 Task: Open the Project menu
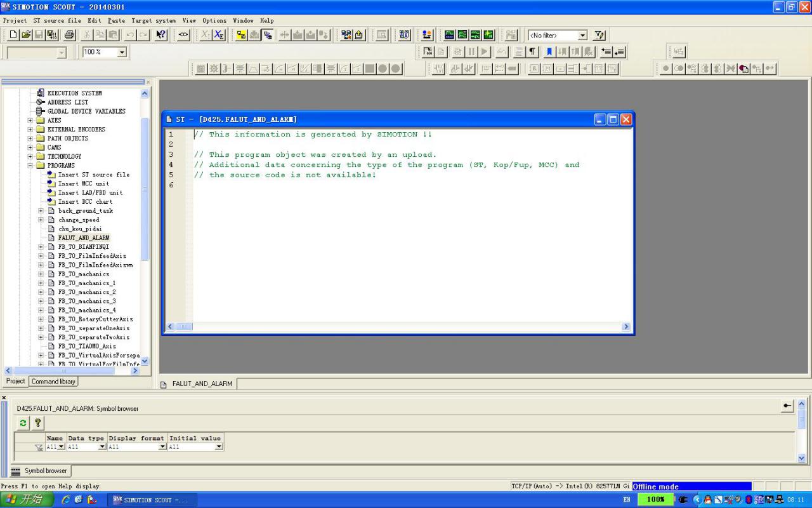click(15, 20)
